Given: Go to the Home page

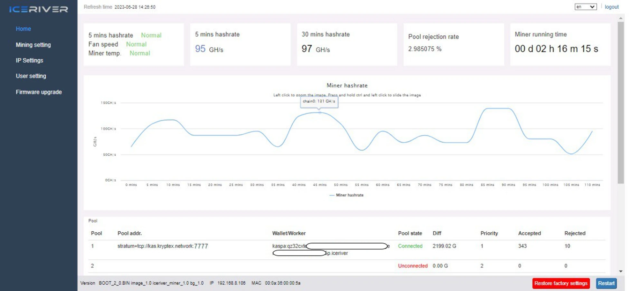Looking at the screenshot, I should [23, 29].
